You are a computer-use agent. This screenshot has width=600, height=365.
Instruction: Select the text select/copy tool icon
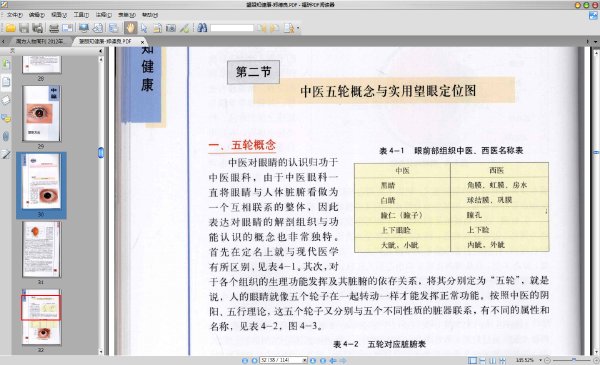pyautogui.click(x=157, y=28)
